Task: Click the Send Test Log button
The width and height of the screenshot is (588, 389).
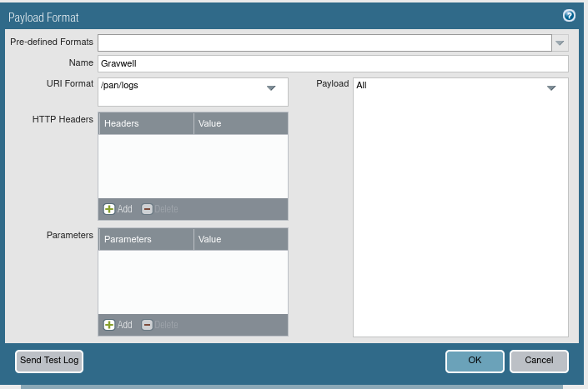Action: [x=49, y=361]
